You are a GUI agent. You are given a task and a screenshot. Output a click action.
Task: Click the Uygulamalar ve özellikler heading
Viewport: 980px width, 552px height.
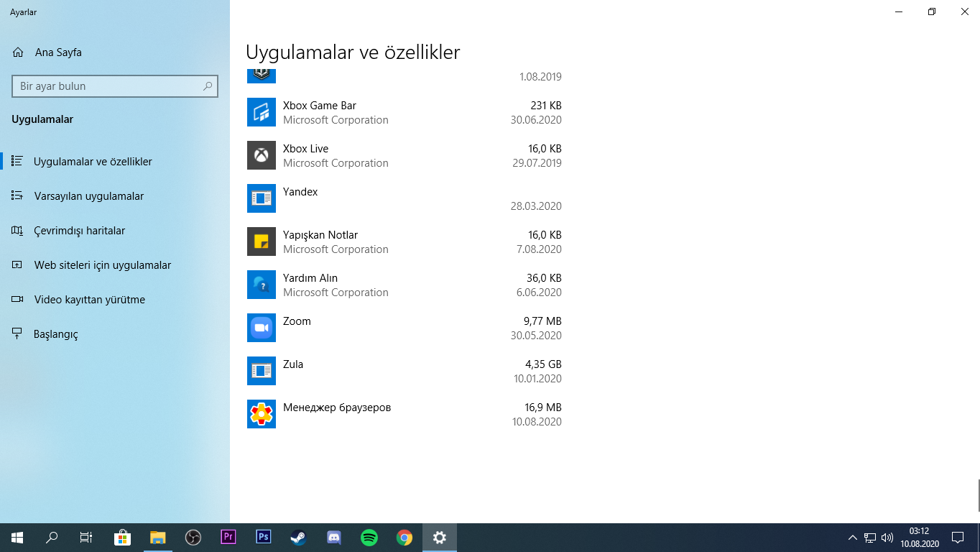353,52
